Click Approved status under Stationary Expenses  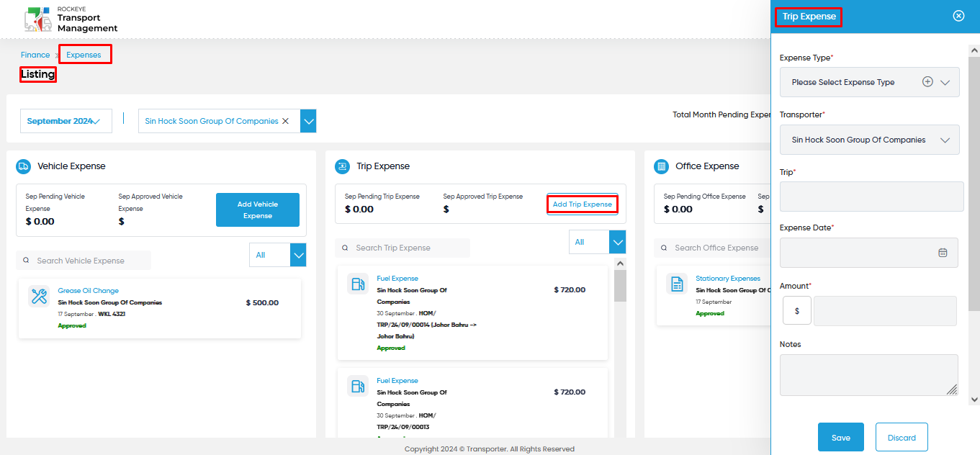click(710, 313)
